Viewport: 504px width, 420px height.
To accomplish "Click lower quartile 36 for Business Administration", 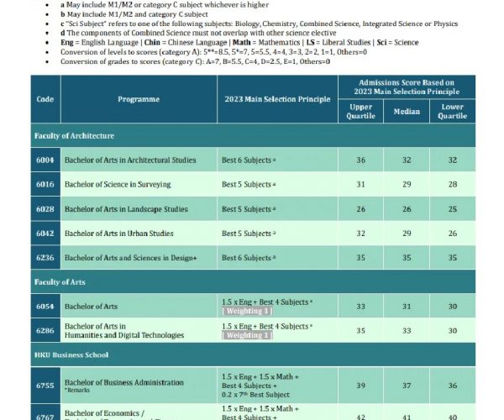I will pos(452,386).
